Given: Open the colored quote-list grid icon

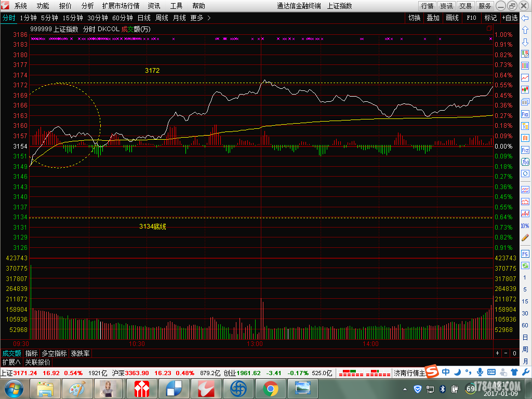Looking at the screenshot, I should 525,65.
